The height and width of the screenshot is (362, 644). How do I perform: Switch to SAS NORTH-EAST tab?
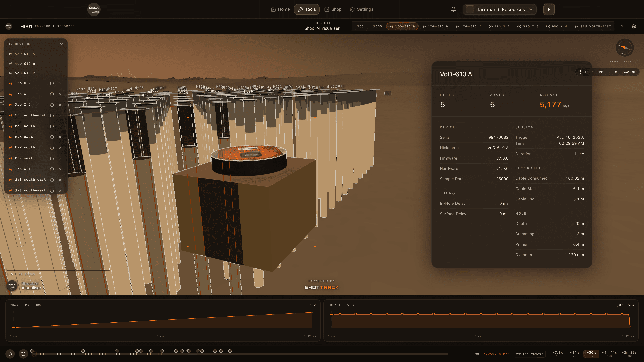[593, 26]
